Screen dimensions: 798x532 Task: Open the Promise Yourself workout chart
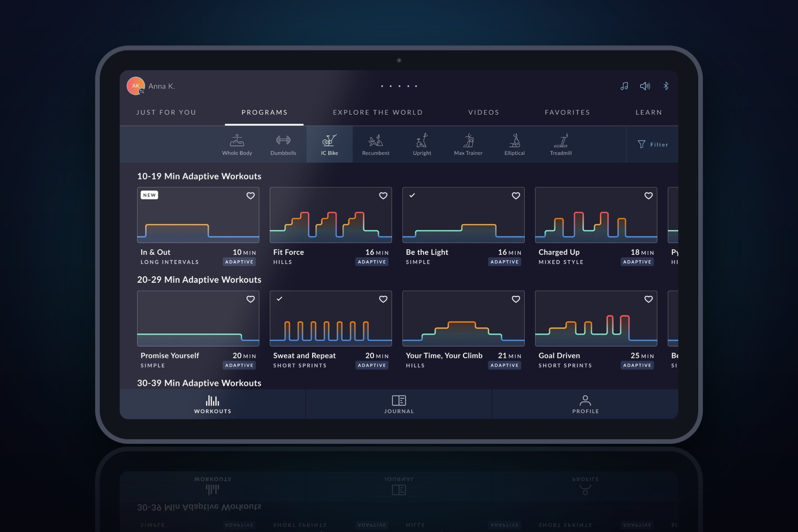pyautogui.click(x=198, y=319)
